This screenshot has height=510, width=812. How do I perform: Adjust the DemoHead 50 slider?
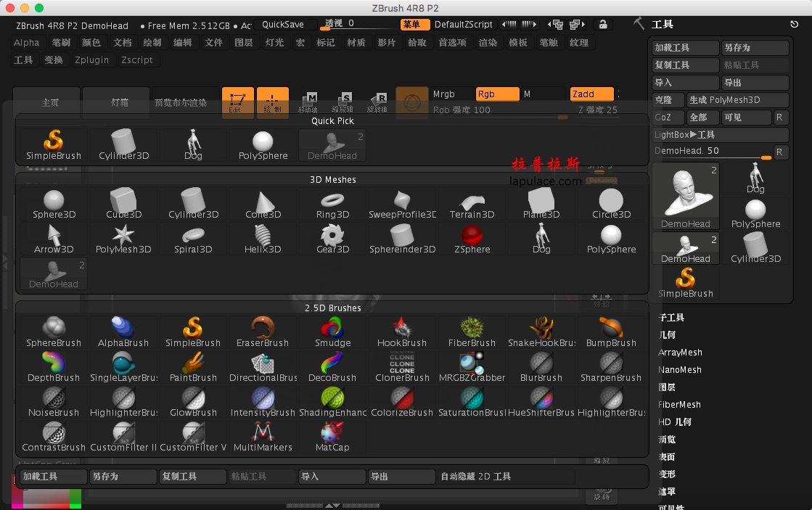(x=713, y=152)
